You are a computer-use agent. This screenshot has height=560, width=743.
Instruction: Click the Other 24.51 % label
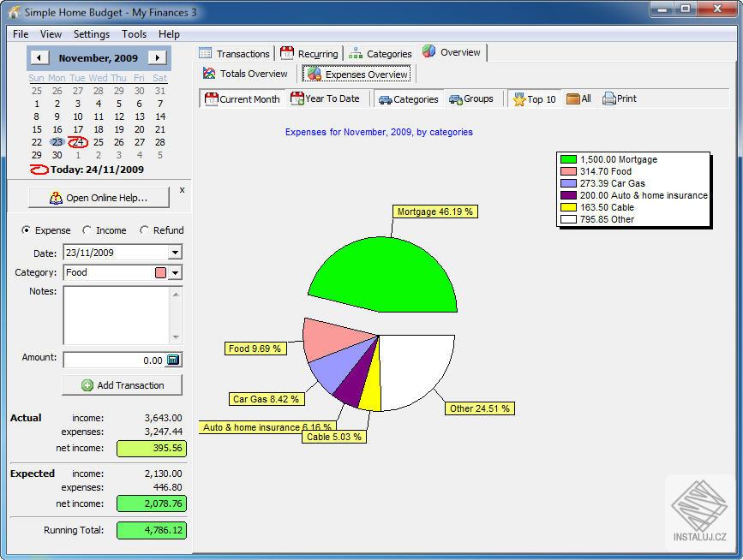pyautogui.click(x=480, y=408)
